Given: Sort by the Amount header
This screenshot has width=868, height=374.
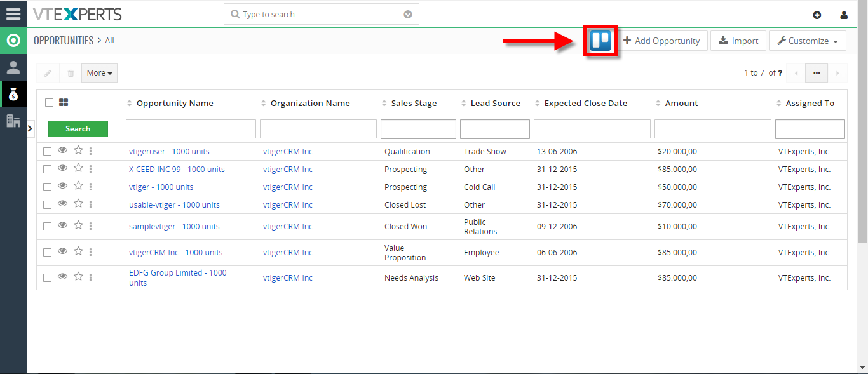Looking at the screenshot, I should pos(682,103).
